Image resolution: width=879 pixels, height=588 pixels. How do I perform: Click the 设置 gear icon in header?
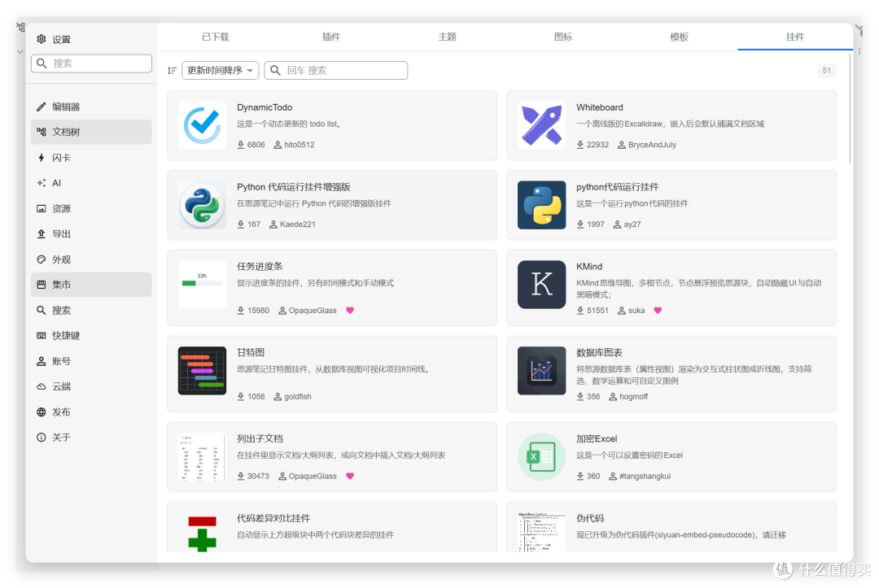42,39
